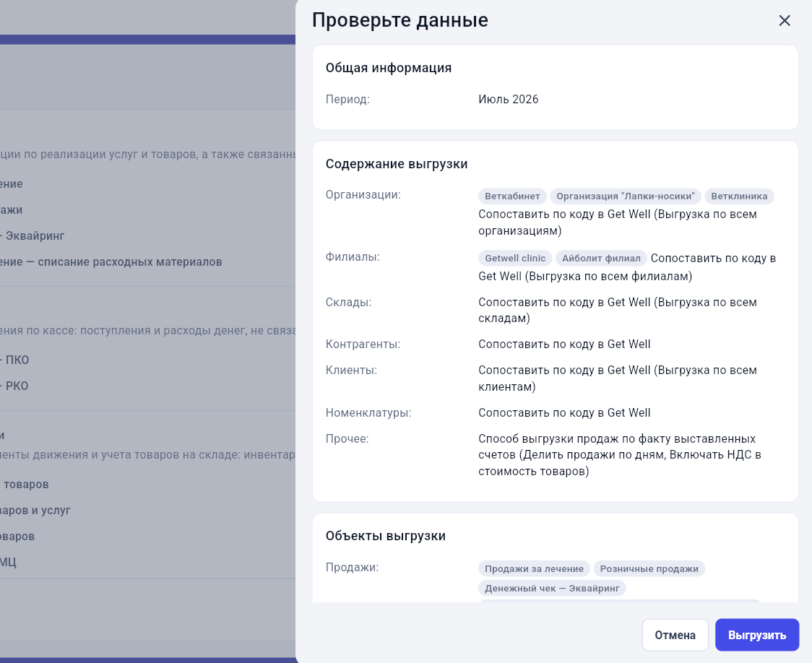Click Контрагенты value Сопоставить по коду в Get Well

(564, 344)
